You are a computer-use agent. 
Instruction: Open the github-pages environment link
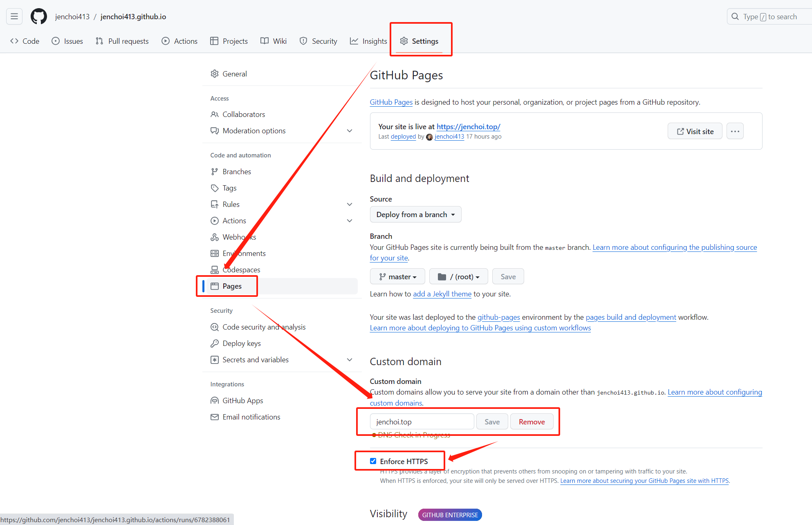click(499, 317)
